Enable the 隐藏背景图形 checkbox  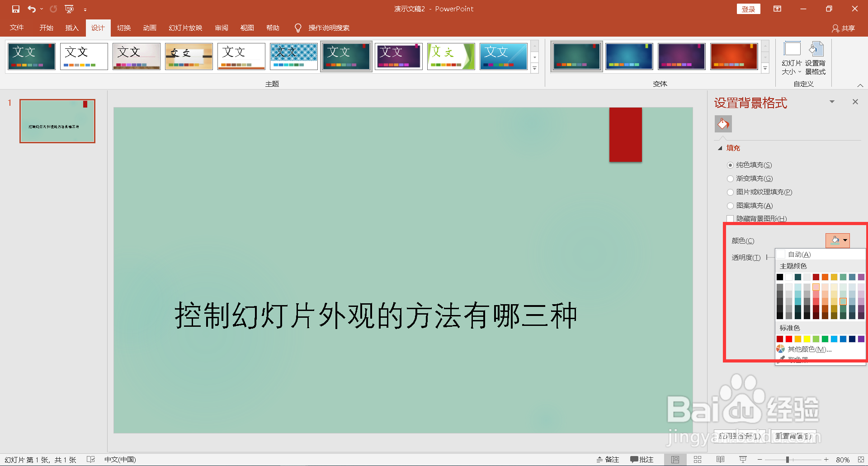[731, 218]
